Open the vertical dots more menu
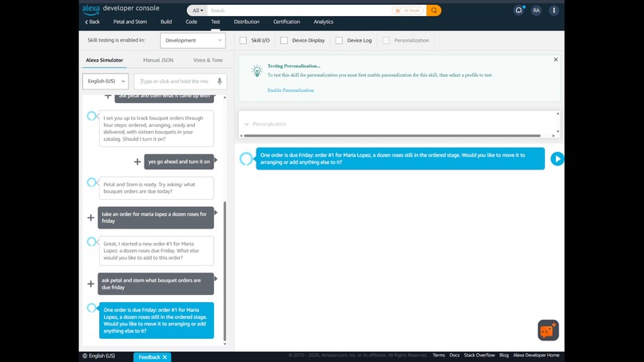 pos(554,10)
